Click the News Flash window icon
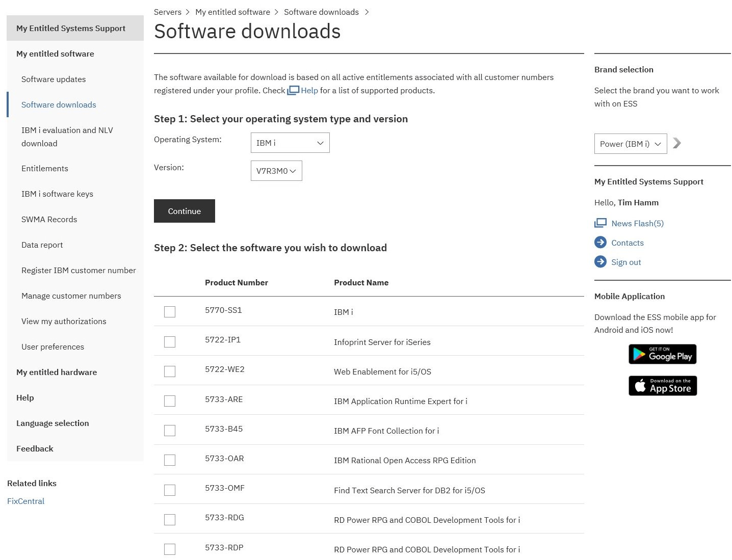Screen dimensions: 732x560 pyautogui.click(x=600, y=223)
